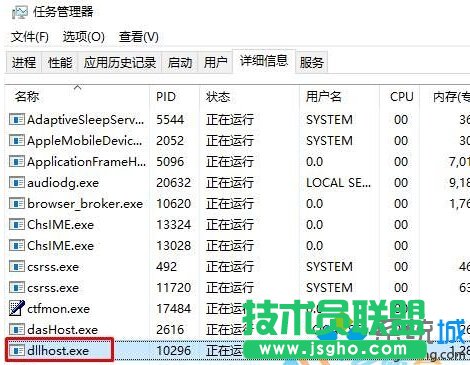Click PID value 13324

click(174, 225)
